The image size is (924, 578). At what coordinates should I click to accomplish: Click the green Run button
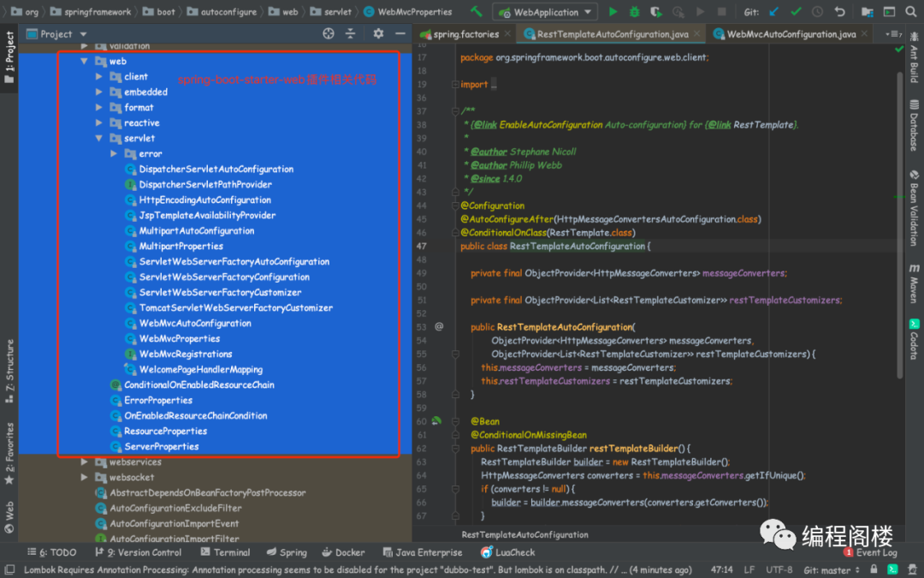613,12
